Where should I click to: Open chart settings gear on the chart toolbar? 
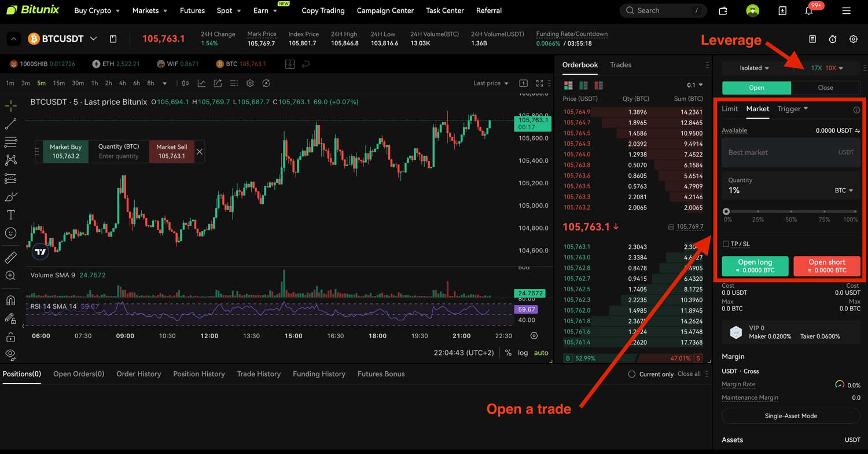[249, 83]
